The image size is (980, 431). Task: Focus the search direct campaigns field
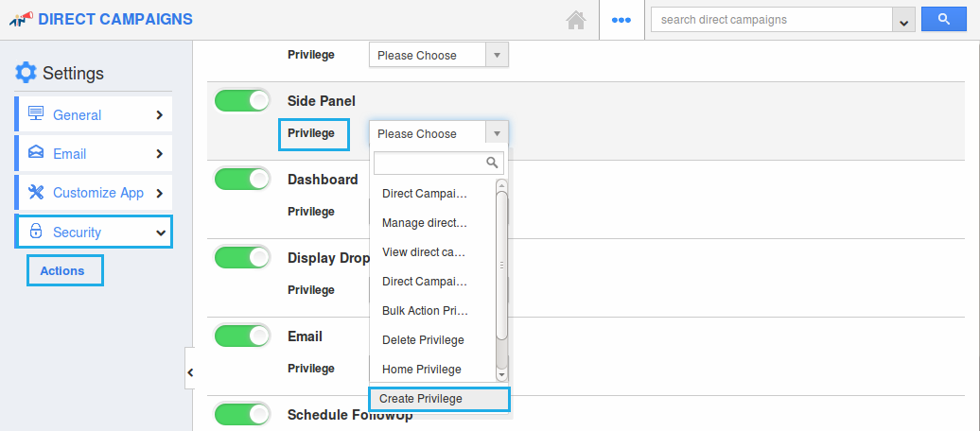pyautogui.click(x=772, y=20)
